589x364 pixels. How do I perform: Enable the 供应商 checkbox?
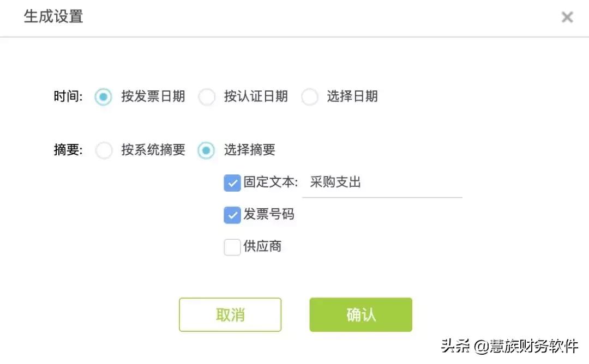(x=232, y=247)
